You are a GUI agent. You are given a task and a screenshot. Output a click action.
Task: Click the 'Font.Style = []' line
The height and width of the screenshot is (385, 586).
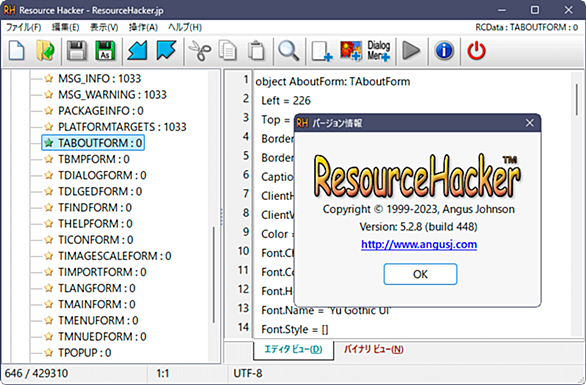coord(294,329)
